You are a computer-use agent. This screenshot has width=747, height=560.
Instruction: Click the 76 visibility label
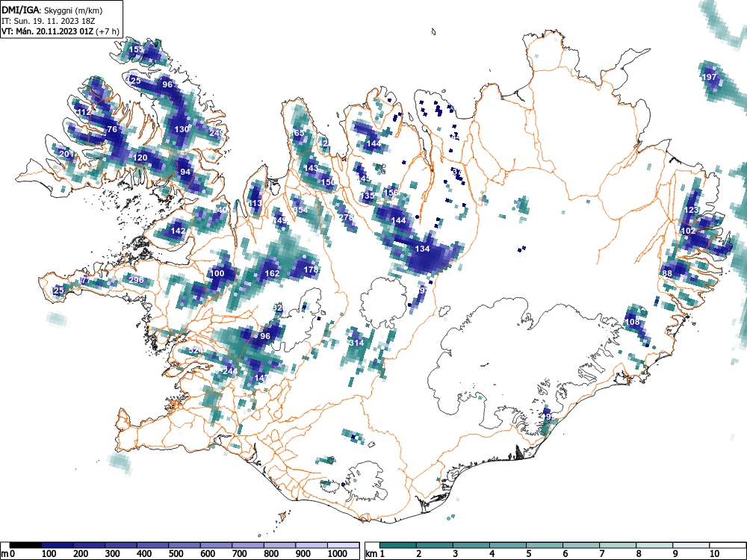[112, 129]
